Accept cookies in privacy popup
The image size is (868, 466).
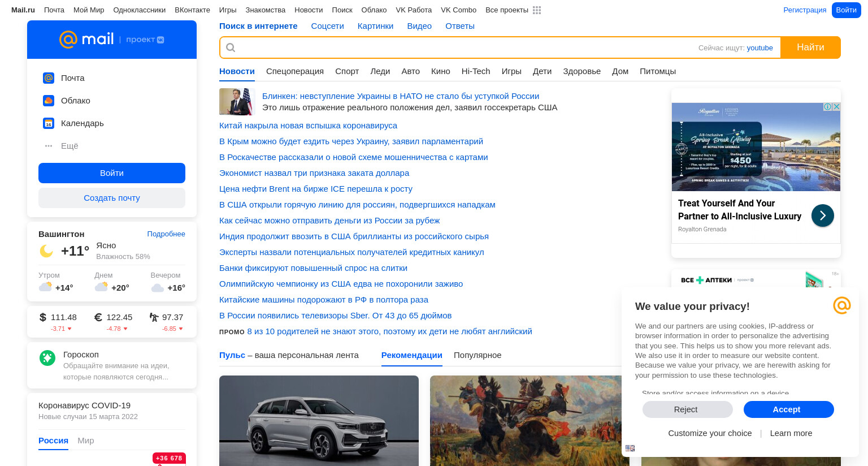point(789,409)
